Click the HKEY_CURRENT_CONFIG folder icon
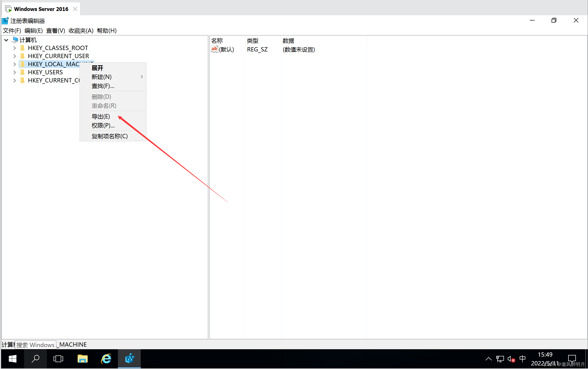The width and height of the screenshot is (588, 369). pyautogui.click(x=22, y=80)
